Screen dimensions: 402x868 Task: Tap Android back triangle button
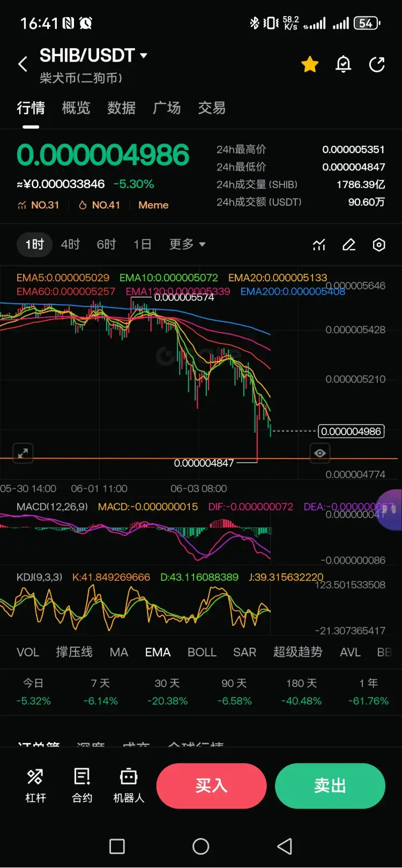point(285,847)
